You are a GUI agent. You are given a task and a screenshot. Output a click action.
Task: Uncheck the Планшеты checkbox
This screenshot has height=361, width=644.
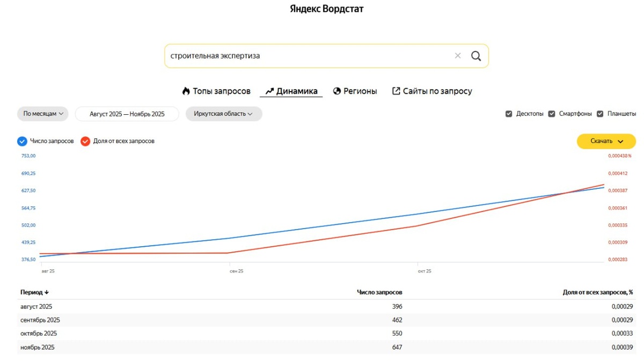click(600, 114)
